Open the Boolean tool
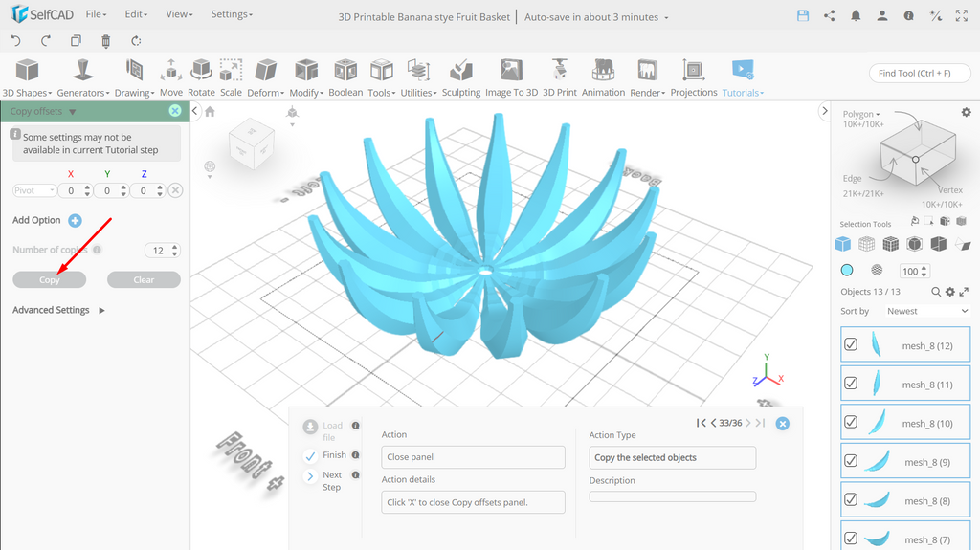Screen dimensions: 980x550 [x=345, y=77]
